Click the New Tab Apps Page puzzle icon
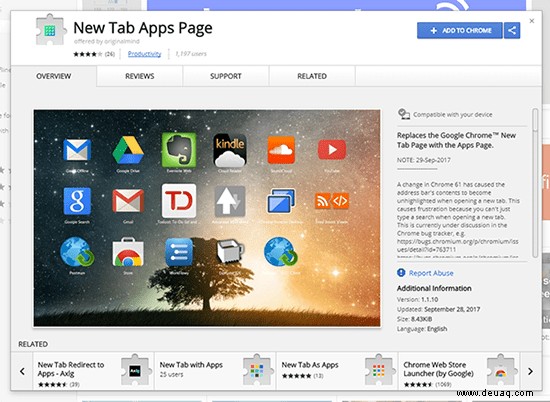Viewport: 550px width, 402px height. point(50,31)
